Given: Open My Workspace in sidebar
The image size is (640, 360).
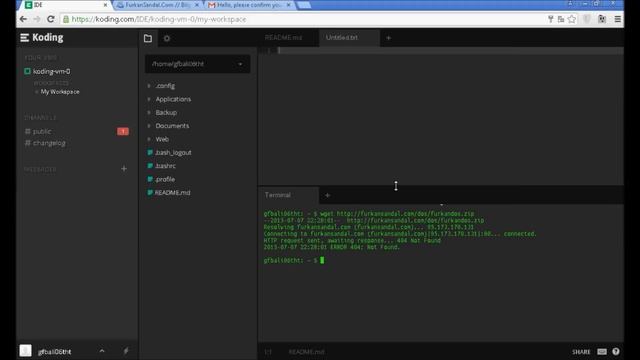Looking at the screenshot, I should [x=60, y=92].
